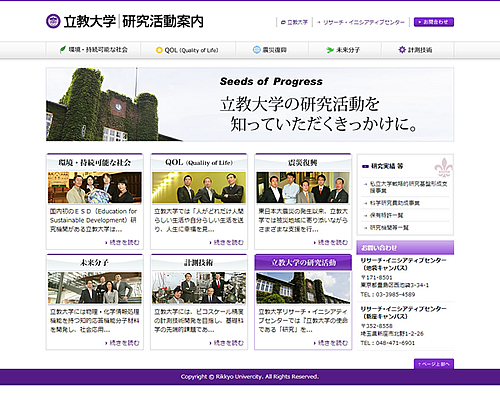Click the blue globe 震災復興 icon
The height and width of the screenshot is (409, 500).
[x=256, y=50]
